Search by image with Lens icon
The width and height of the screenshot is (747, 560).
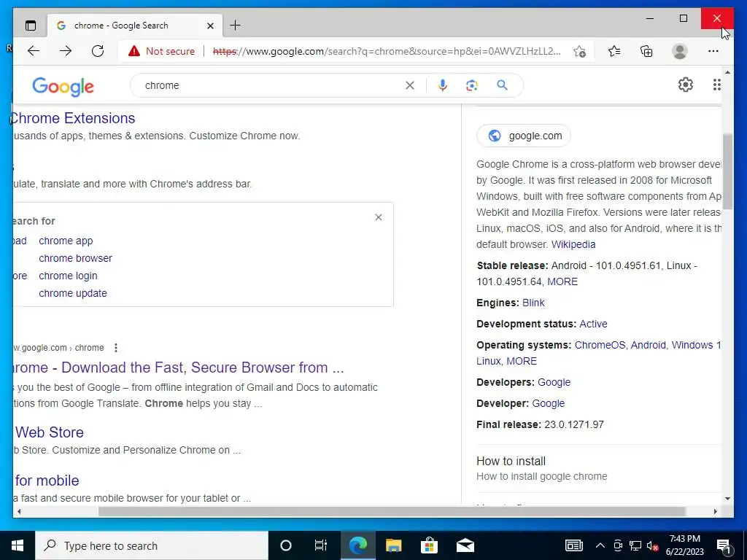point(472,85)
